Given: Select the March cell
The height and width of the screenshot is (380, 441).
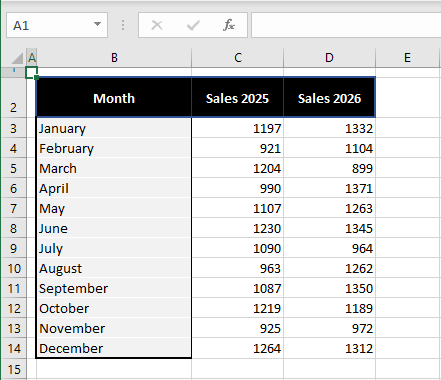Looking at the screenshot, I should pos(114,168).
